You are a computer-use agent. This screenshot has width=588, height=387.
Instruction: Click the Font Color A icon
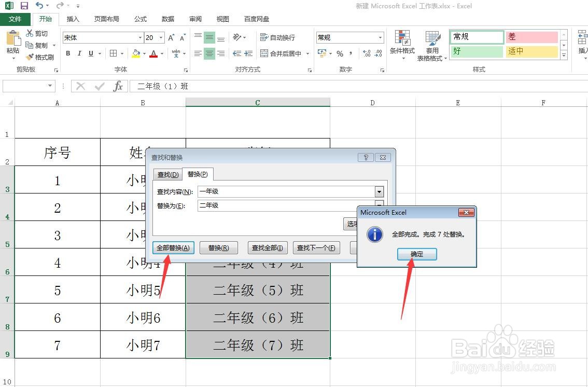click(x=154, y=53)
